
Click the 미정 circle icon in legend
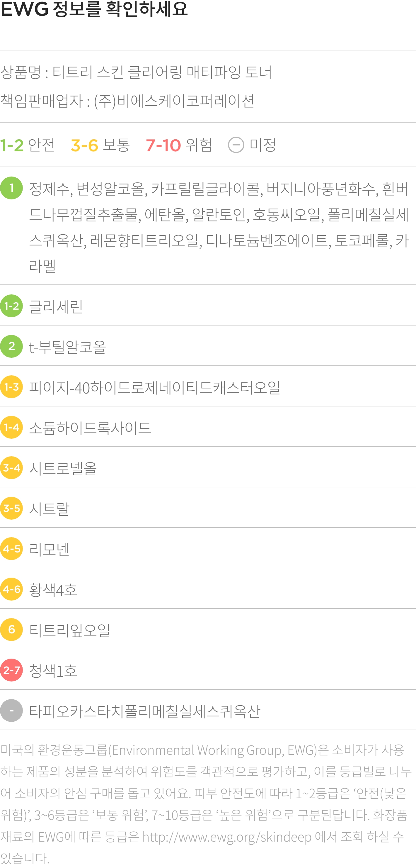click(x=236, y=145)
